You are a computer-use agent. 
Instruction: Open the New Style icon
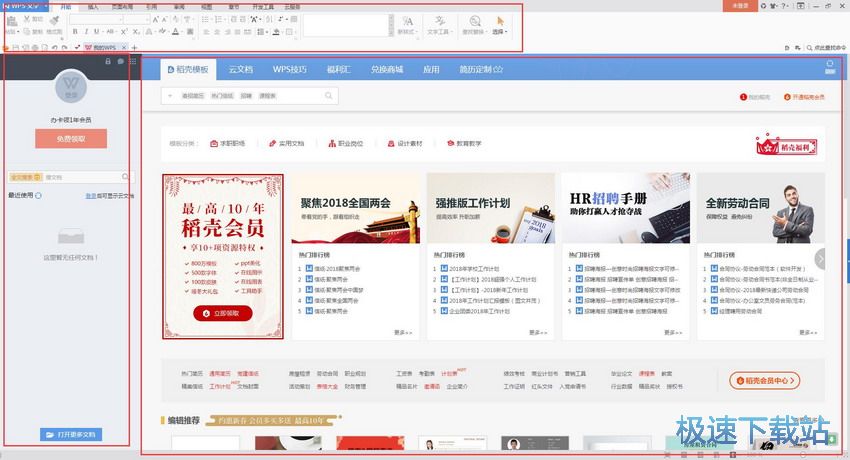coord(407,21)
